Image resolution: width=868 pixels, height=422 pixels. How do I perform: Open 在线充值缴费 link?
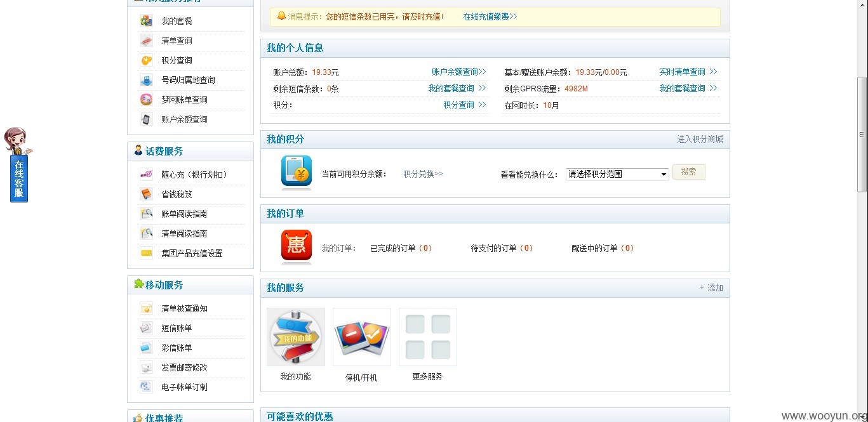(490, 16)
